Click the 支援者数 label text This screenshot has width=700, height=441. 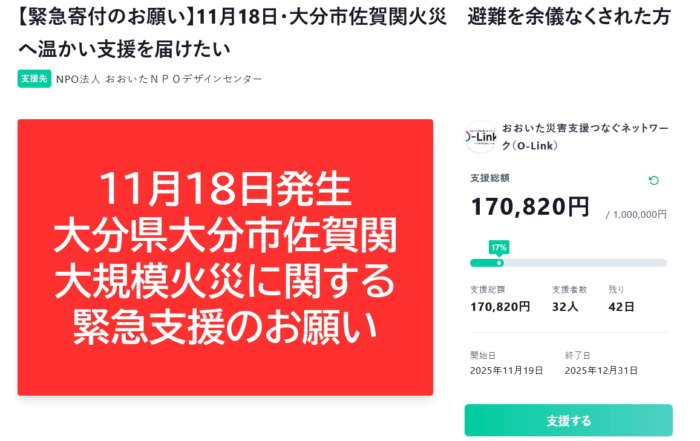pos(569,290)
